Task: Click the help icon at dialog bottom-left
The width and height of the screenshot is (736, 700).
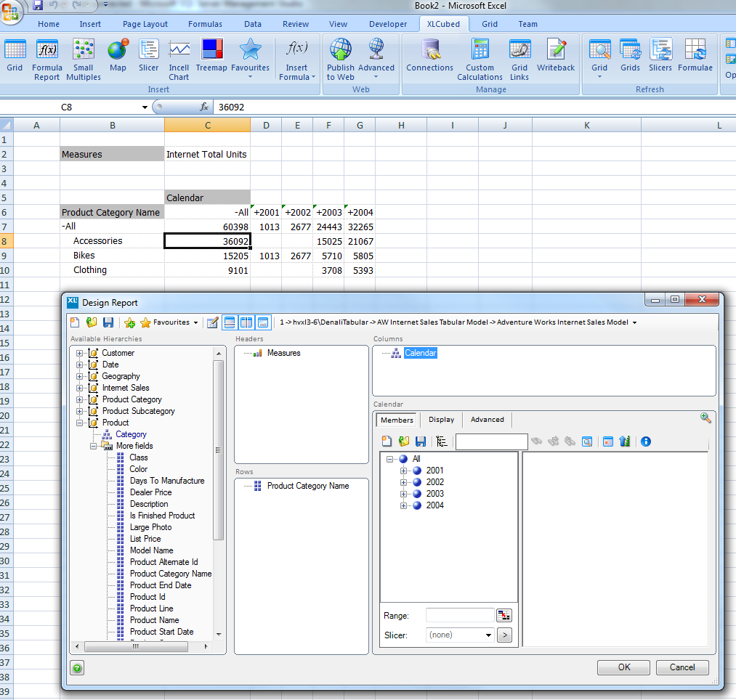Action: click(x=77, y=667)
